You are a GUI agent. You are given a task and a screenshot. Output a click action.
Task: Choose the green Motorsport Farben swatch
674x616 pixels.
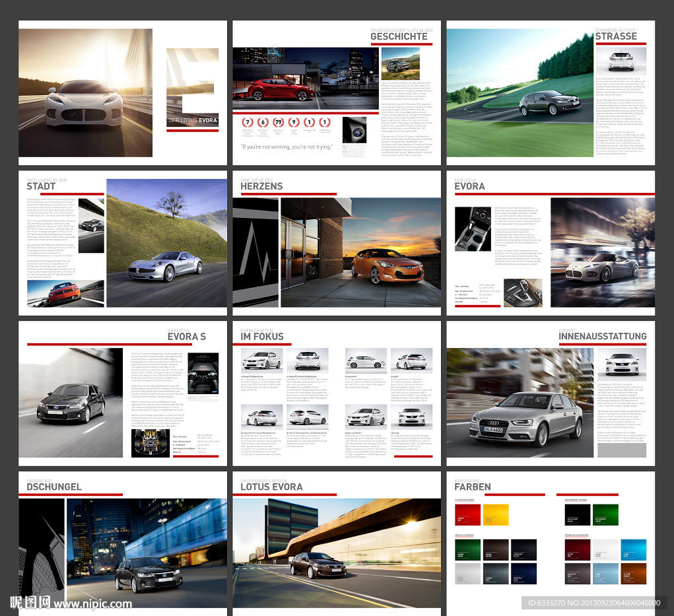(x=605, y=514)
